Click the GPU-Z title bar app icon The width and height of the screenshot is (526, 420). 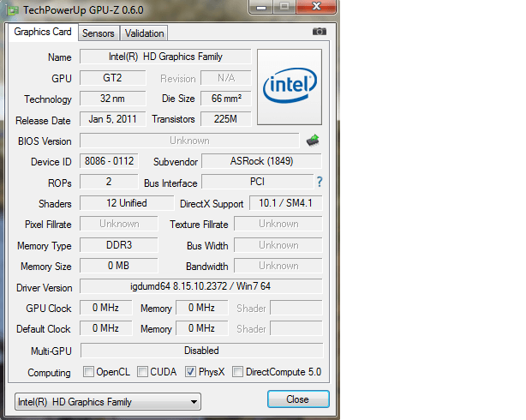pos(13,10)
